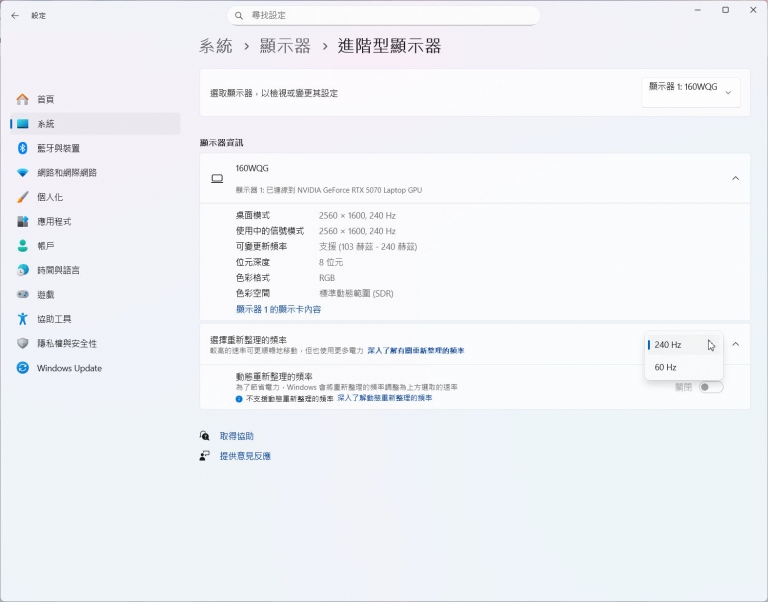Toggle 動態重新整理的頻率 switch
Image resolution: width=768 pixels, height=602 pixels.
[x=710, y=387]
